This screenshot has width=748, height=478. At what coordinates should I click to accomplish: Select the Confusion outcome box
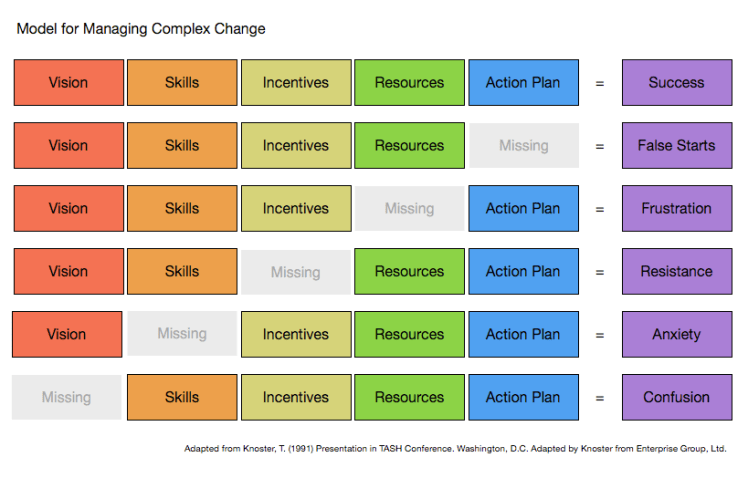click(676, 397)
